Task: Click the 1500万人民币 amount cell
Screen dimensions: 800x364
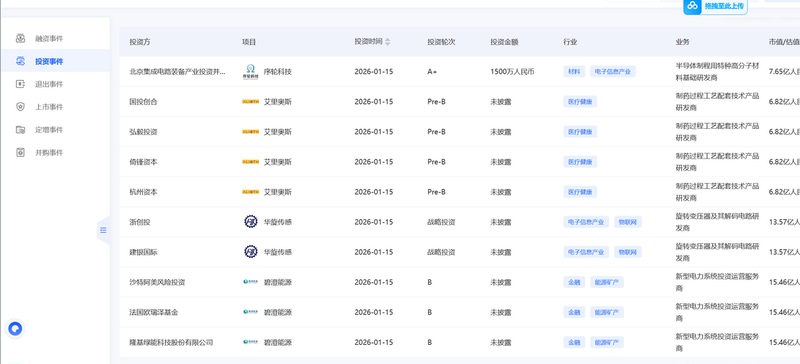Action: coord(512,71)
